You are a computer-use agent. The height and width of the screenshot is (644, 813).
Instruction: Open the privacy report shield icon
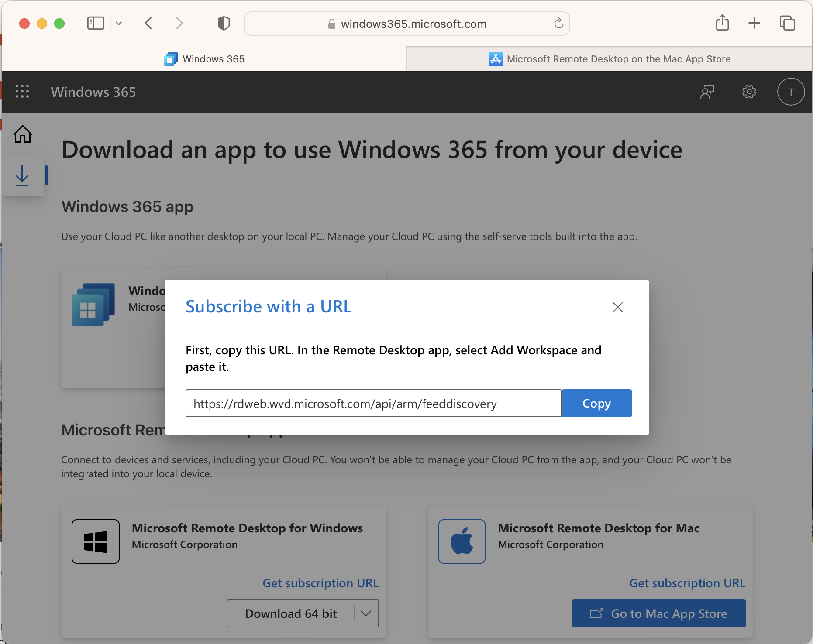pos(224,23)
